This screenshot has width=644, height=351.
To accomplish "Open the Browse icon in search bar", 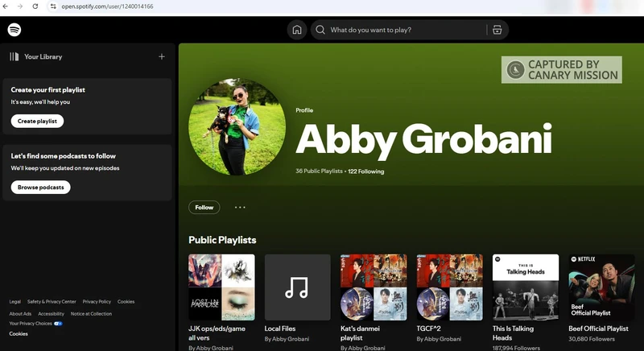I will [x=497, y=30].
